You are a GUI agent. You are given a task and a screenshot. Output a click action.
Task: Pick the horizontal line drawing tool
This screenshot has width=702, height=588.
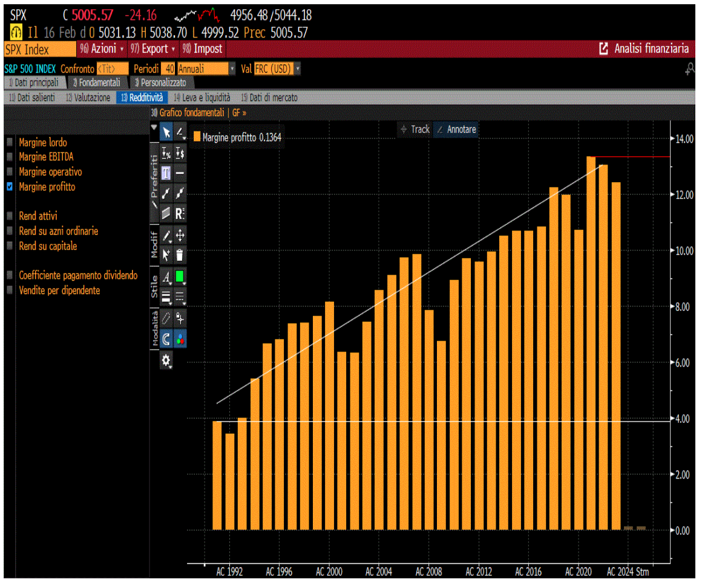[180, 173]
